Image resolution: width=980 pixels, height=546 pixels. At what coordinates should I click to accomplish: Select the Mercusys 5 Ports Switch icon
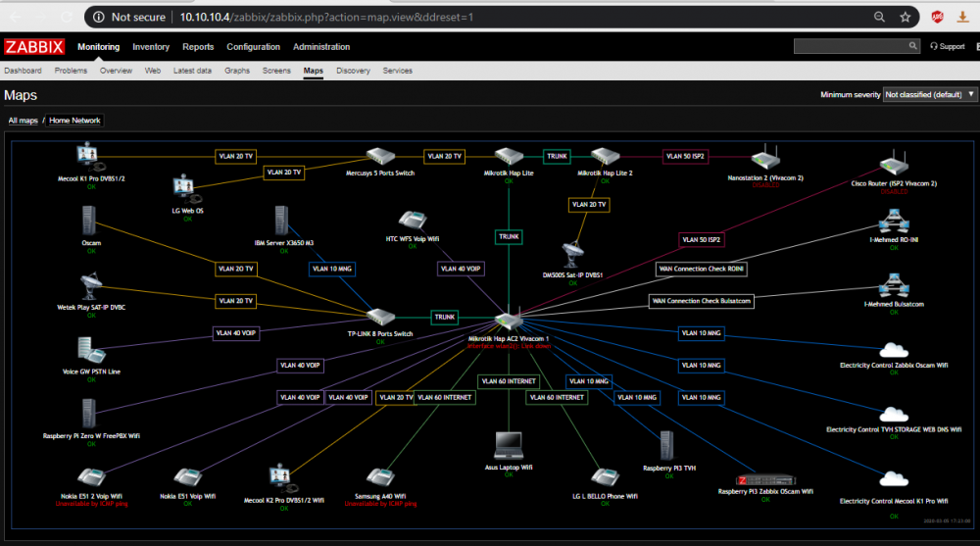(x=380, y=157)
